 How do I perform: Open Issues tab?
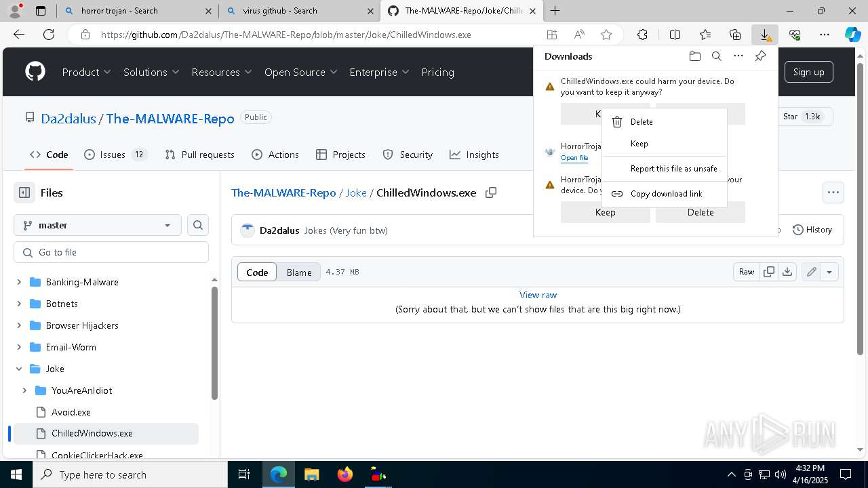(115, 155)
